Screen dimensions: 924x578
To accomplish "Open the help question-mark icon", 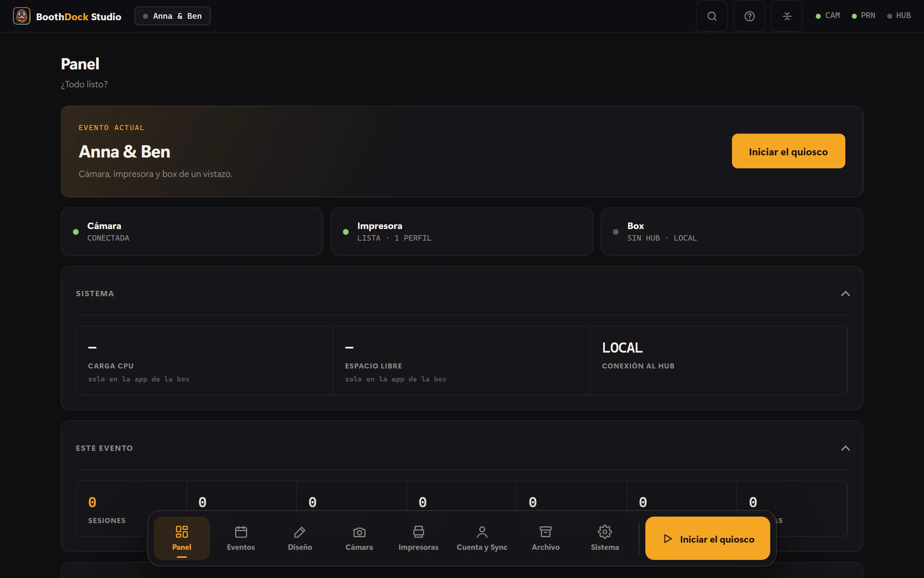I will pyautogui.click(x=749, y=16).
